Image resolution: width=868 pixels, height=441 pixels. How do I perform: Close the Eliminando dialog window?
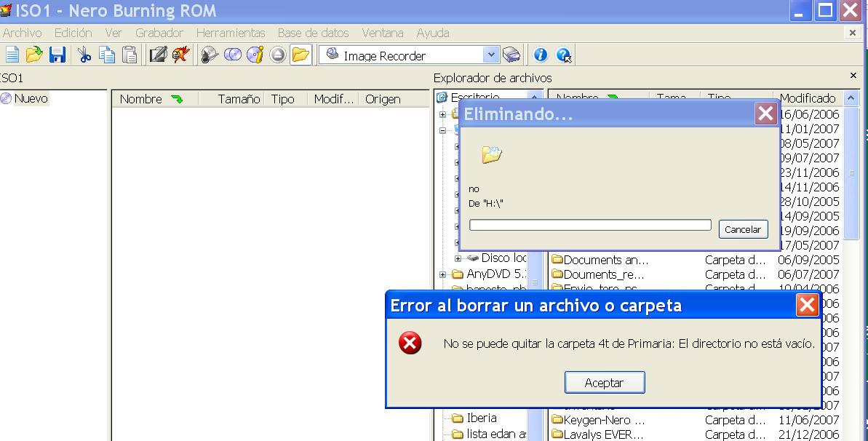(x=766, y=114)
